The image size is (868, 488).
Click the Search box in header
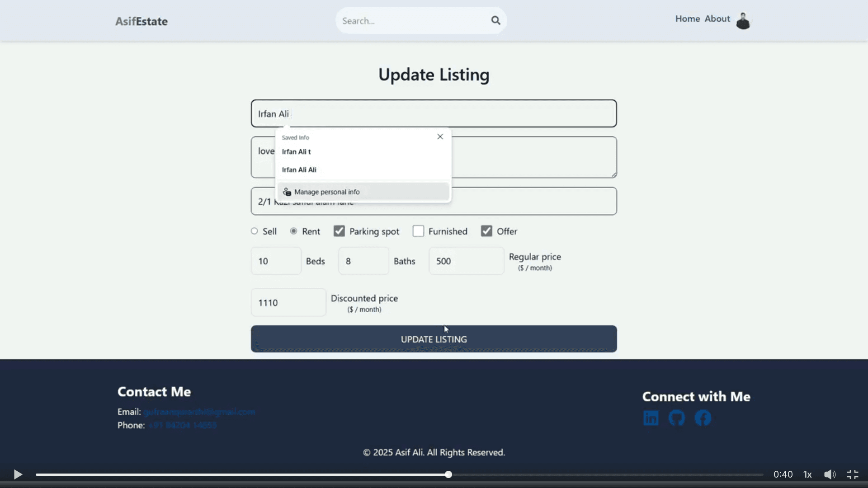click(421, 20)
